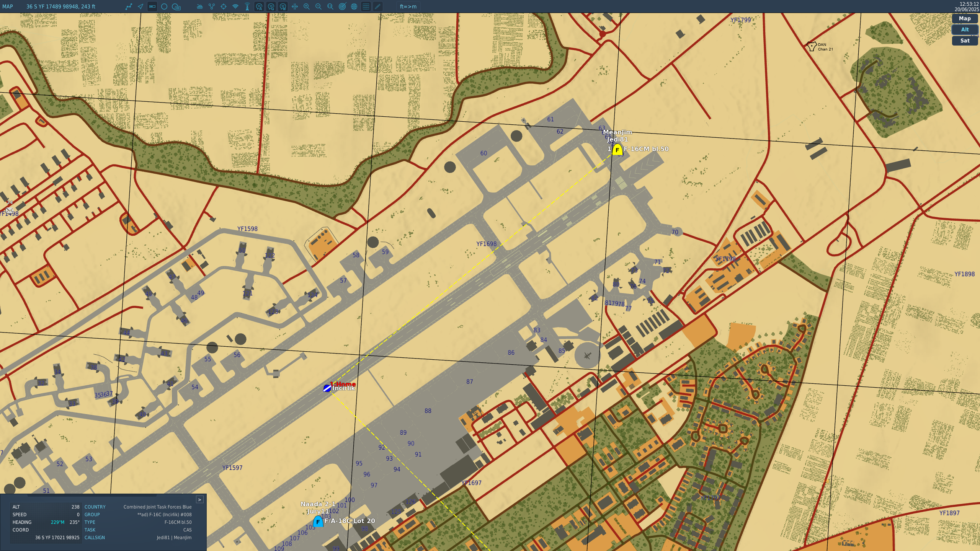Collapse the unit info panel arrow

click(x=199, y=500)
